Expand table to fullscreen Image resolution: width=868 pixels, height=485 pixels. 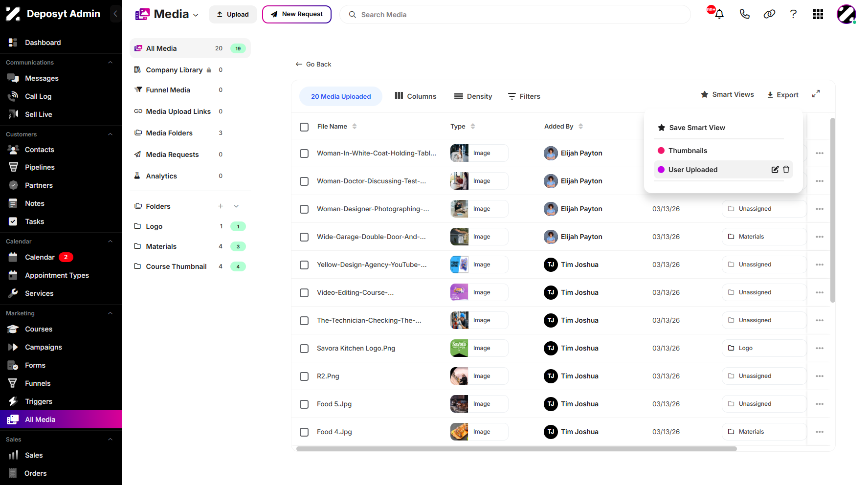click(816, 94)
